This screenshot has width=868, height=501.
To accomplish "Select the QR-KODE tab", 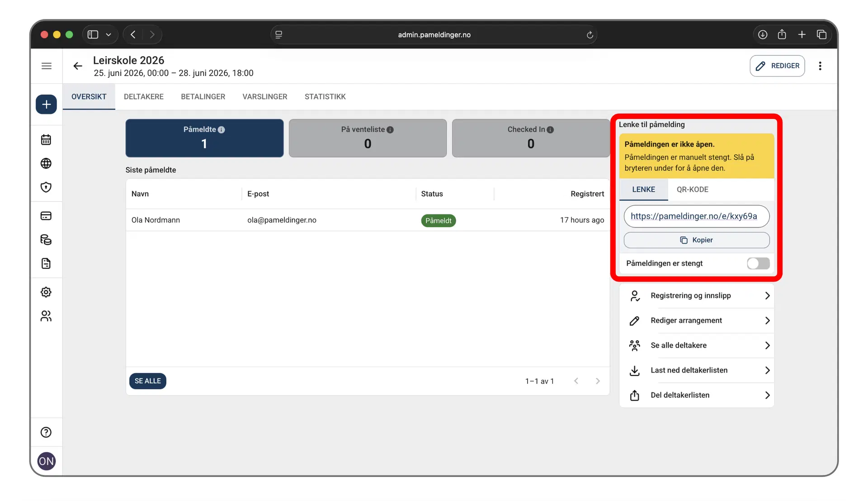I will coord(692,189).
